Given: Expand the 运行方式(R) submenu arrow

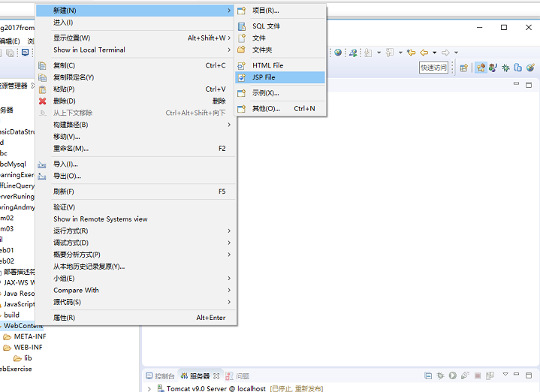Looking at the screenshot, I should (x=229, y=231).
